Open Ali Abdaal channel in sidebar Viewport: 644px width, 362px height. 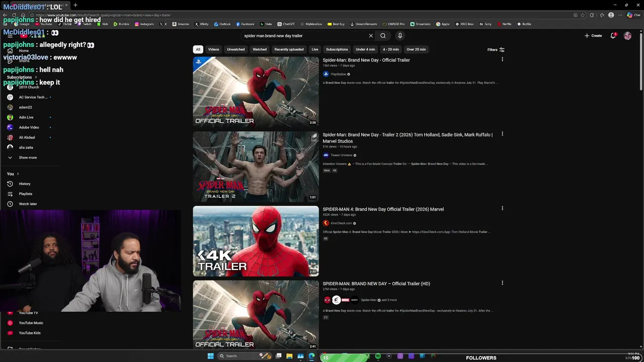[27, 138]
